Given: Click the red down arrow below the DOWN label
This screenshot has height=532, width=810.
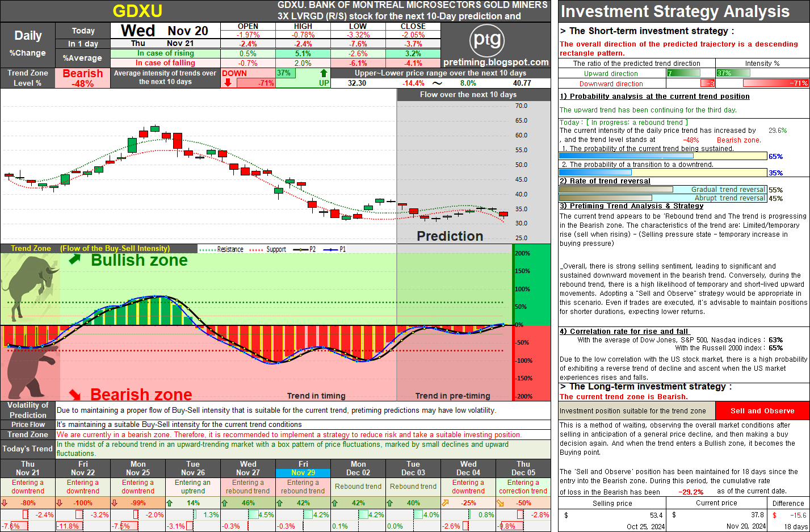Looking at the screenshot, I should point(228,82).
